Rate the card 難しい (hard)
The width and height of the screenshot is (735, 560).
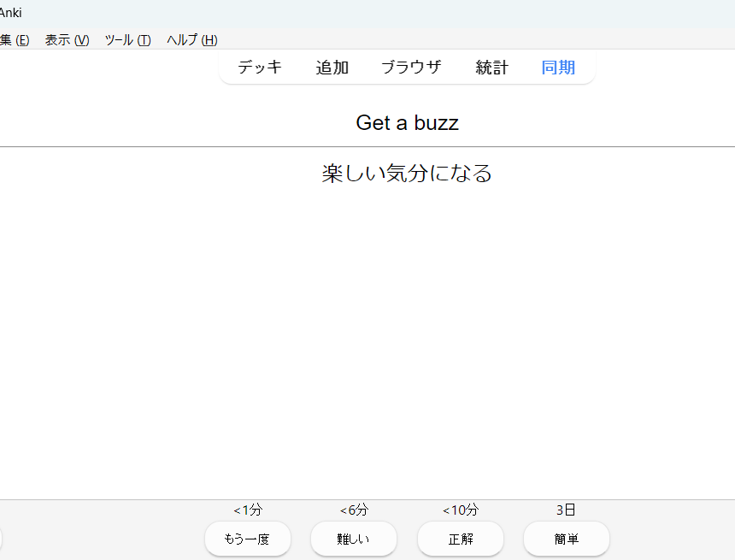click(x=354, y=539)
